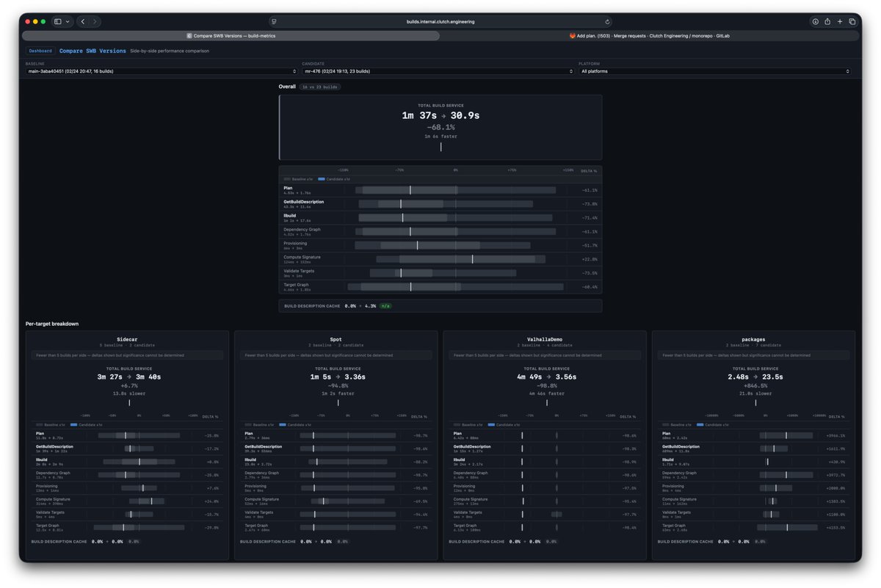Click the Overall llbuild row label
881x588 pixels.
coord(290,216)
